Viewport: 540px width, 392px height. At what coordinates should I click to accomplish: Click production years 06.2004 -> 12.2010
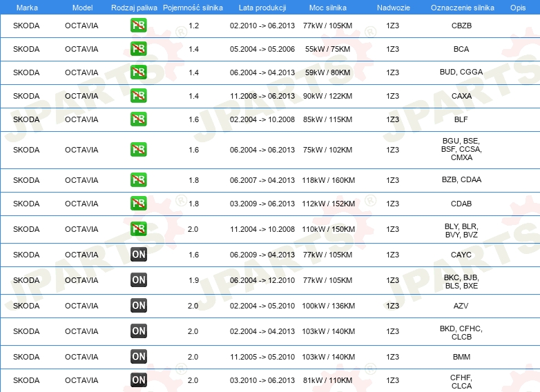pyautogui.click(x=262, y=280)
